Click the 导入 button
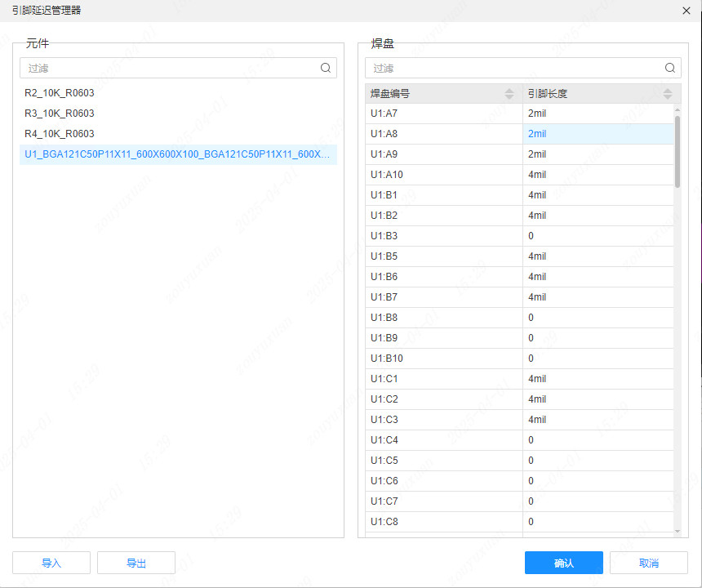The image size is (702, 588). (51, 563)
